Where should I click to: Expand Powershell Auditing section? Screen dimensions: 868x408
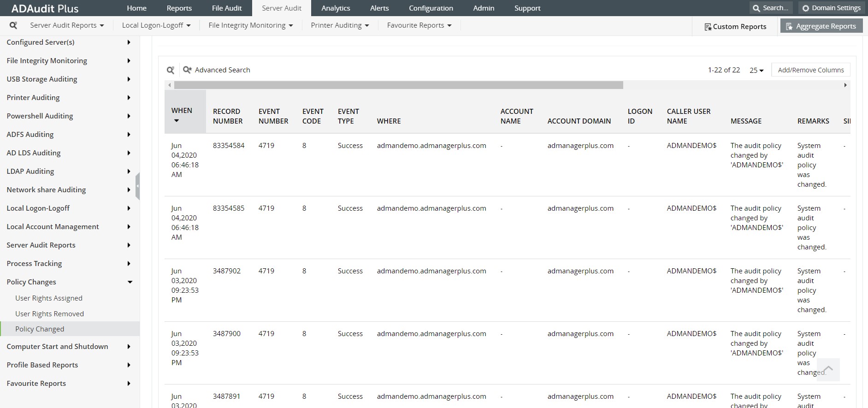tap(70, 116)
